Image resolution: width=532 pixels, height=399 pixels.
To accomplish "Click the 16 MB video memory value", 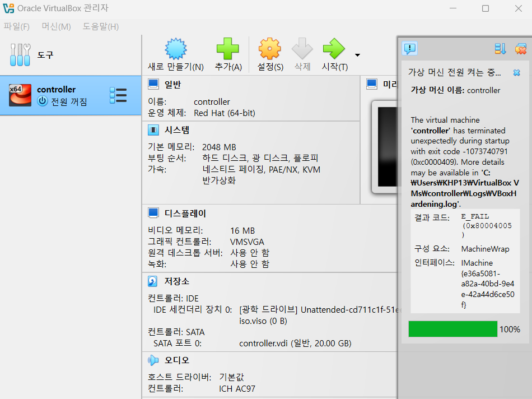I will tap(242, 230).
